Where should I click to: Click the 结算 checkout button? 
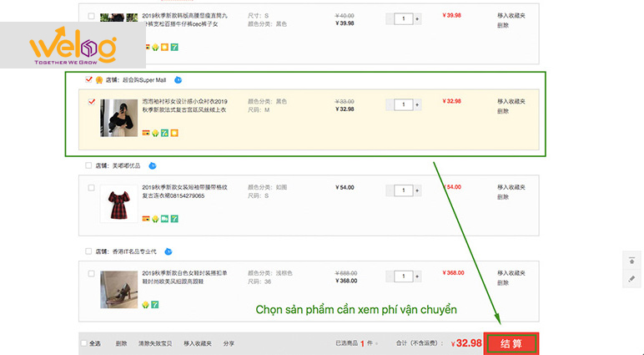pyautogui.click(x=511, y=344)
